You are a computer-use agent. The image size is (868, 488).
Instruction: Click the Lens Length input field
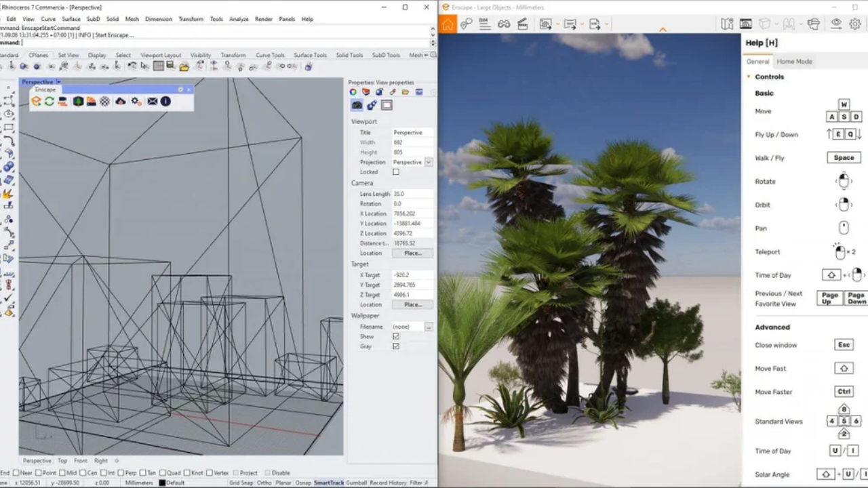tap(412, 194)
